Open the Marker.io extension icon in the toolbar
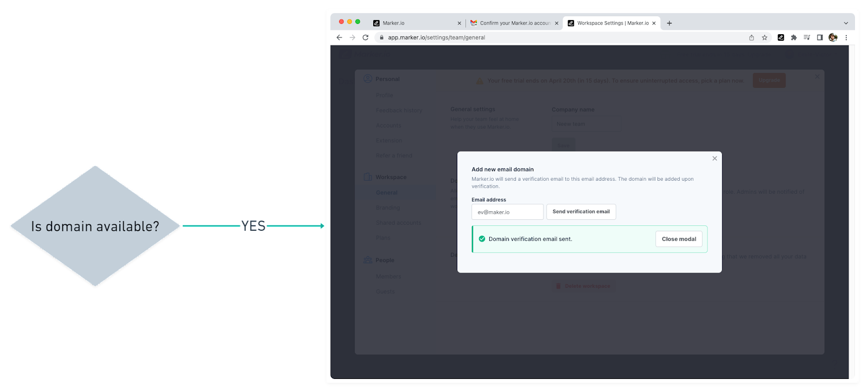The width and height of the screenshot is (868, 392). tap(781, 37)
